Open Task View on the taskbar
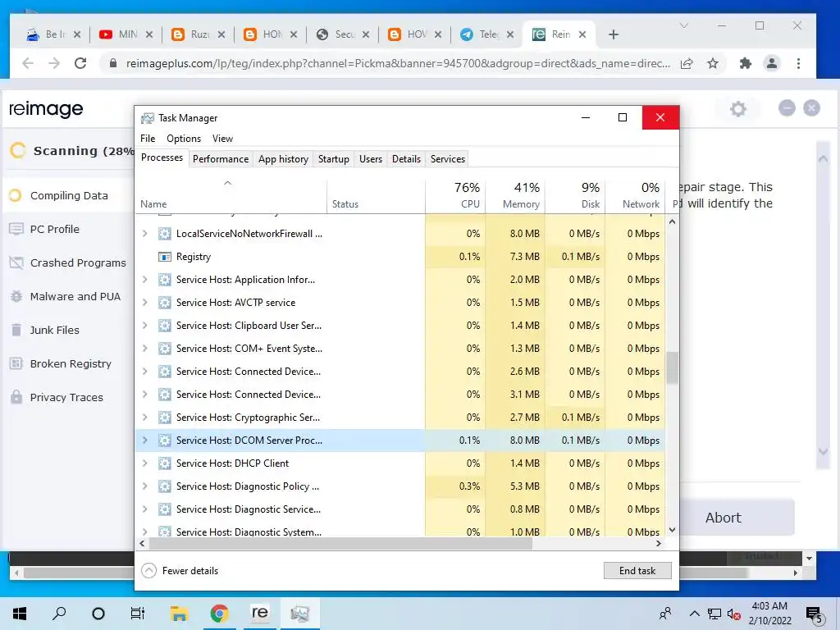 [x=138, y=614]
